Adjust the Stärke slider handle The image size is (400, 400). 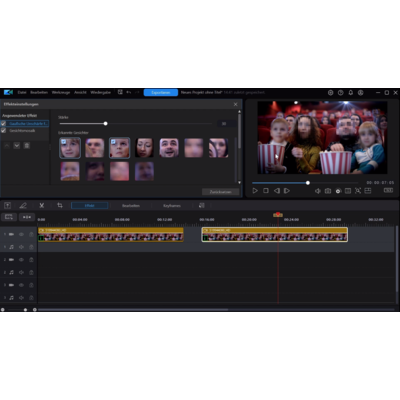[106, 124]
